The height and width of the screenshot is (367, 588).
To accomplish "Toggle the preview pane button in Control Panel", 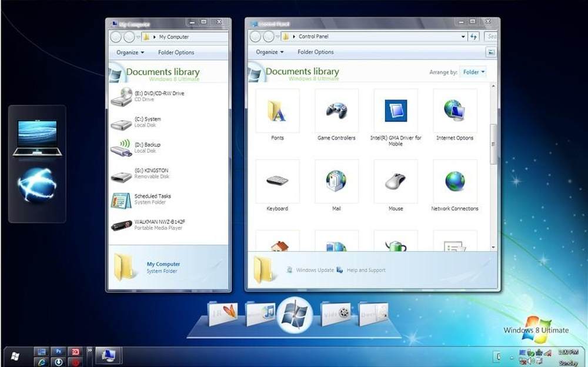I will (490, 52).
